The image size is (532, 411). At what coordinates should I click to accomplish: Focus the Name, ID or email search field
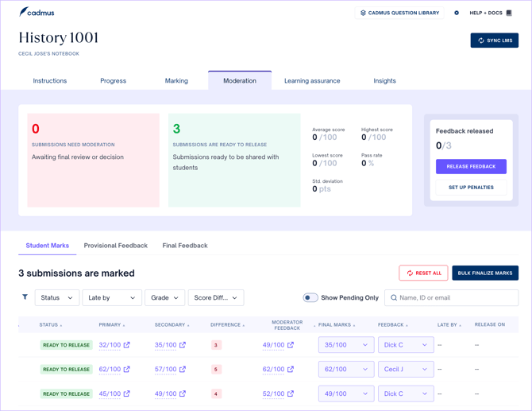tap(451, 297)
